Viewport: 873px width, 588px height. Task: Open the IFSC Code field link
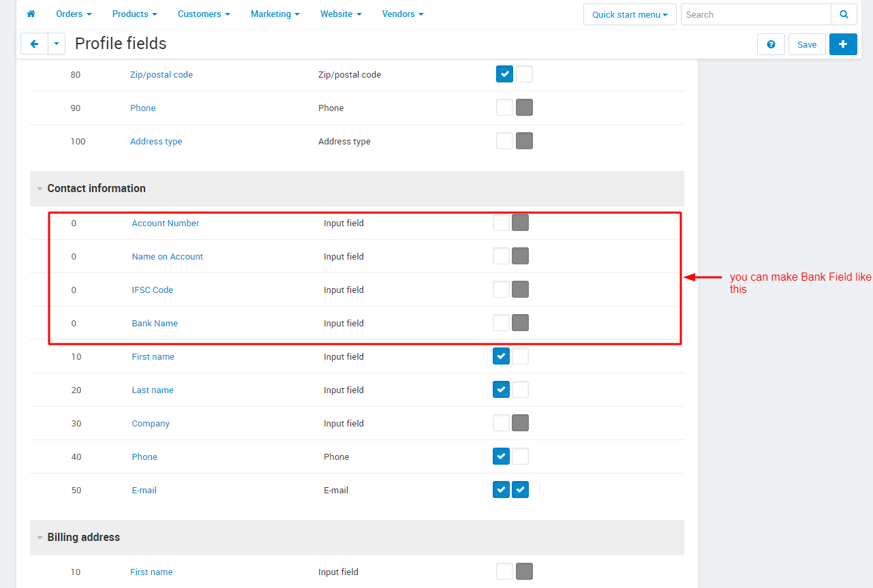(x=153, y=290)
